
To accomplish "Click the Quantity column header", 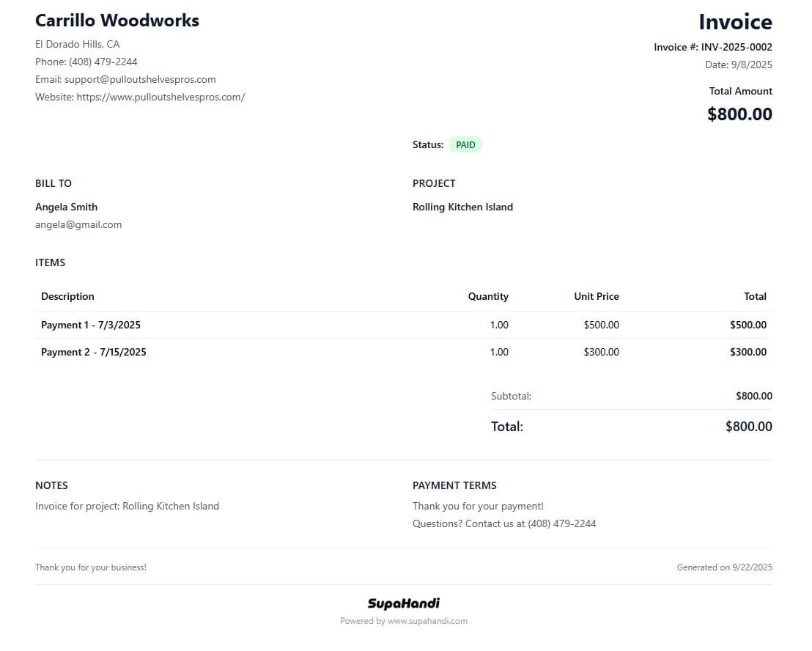I will point(488,296).
